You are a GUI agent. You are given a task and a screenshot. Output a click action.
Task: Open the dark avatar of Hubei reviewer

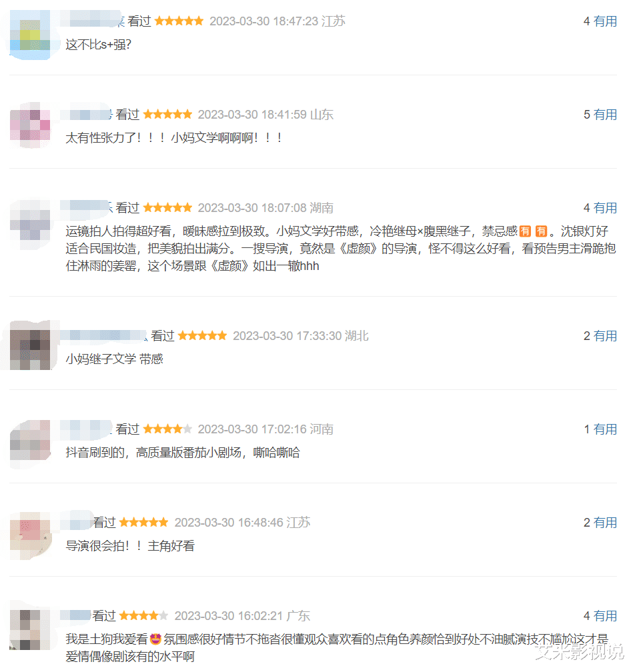click(x=30, y=345)
